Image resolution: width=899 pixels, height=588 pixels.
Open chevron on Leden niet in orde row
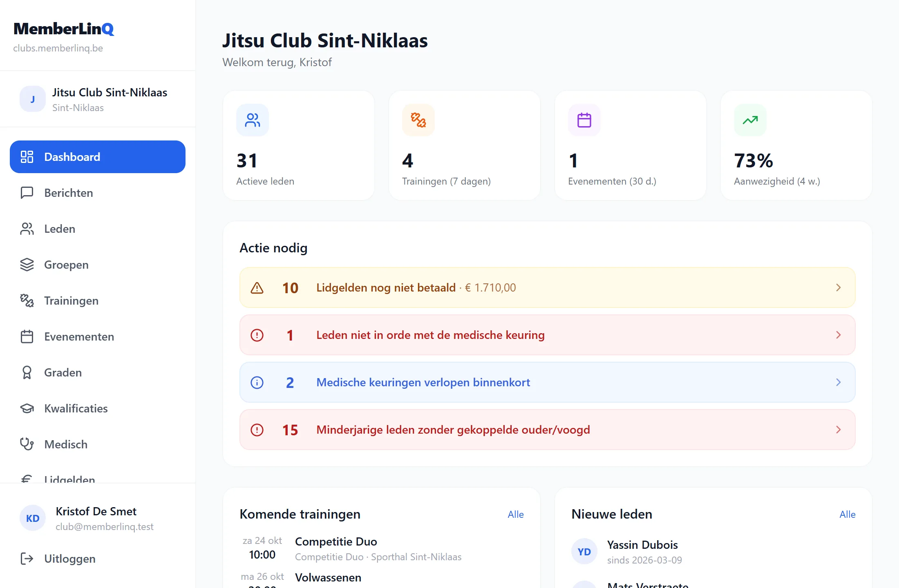839,335
